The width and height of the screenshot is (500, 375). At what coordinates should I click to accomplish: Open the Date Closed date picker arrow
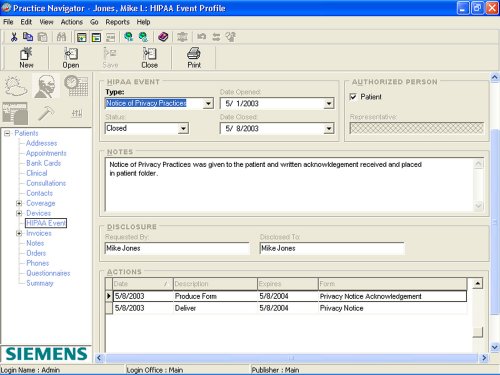pos(329,128)
